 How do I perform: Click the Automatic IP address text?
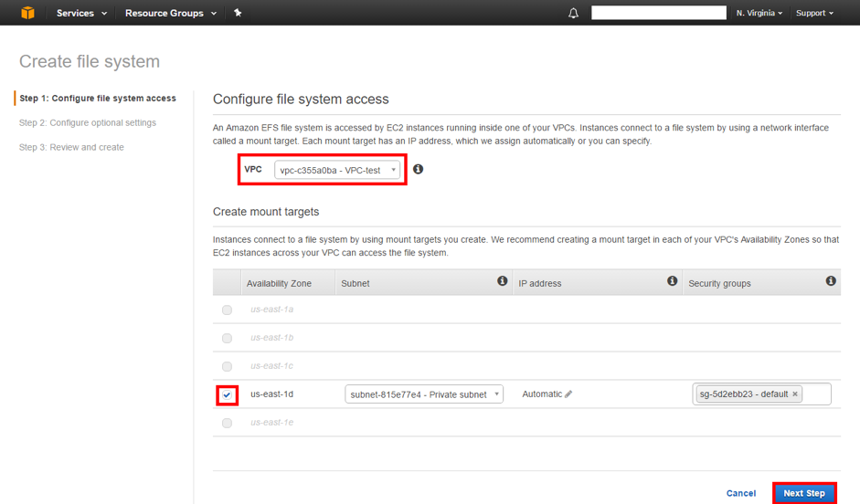(x=542, y=394)
